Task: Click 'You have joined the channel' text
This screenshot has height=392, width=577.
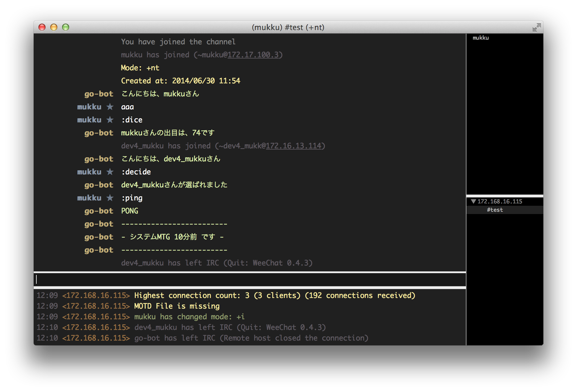Action: pyautogui.click(x=178, y=42)
